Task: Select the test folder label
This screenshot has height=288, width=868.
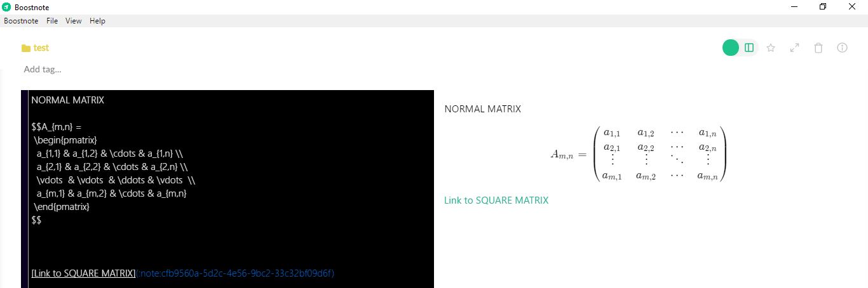Action: [x=41, y=48]
